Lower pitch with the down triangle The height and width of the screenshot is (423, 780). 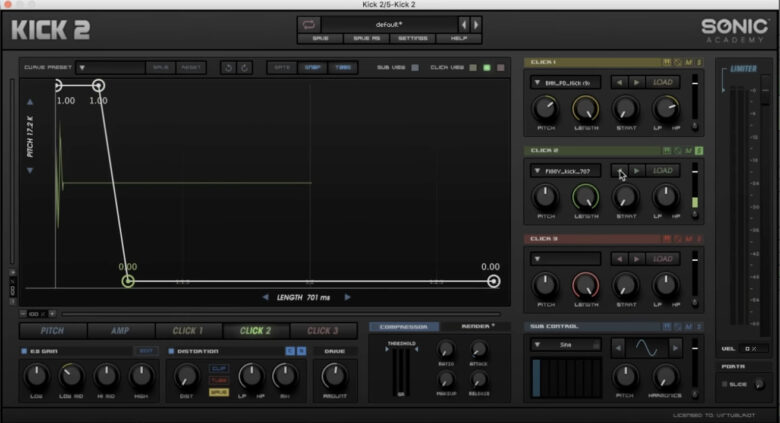(x=30, y=171)
